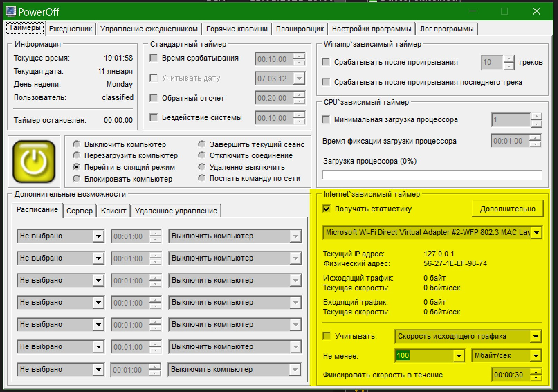Select the Сервер sub-tab

(x=80, y=211)
